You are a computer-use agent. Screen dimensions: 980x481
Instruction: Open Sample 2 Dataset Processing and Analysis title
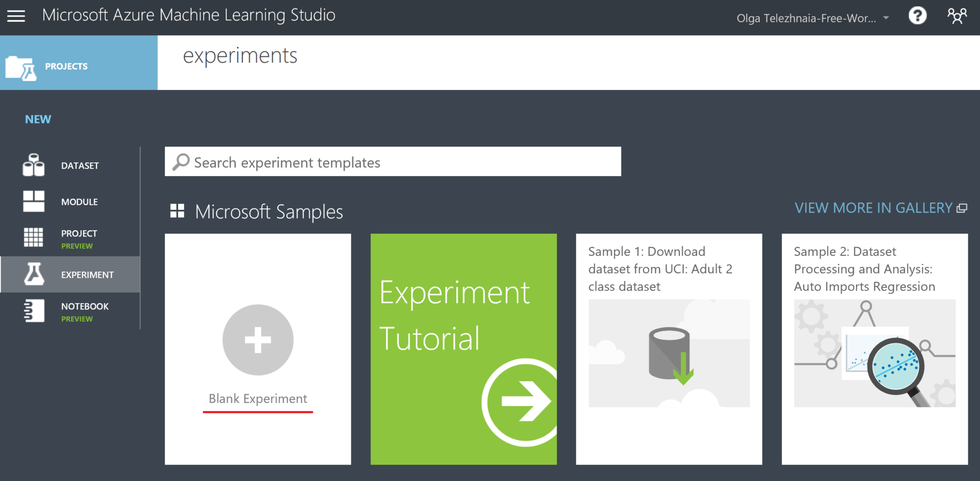864,269
